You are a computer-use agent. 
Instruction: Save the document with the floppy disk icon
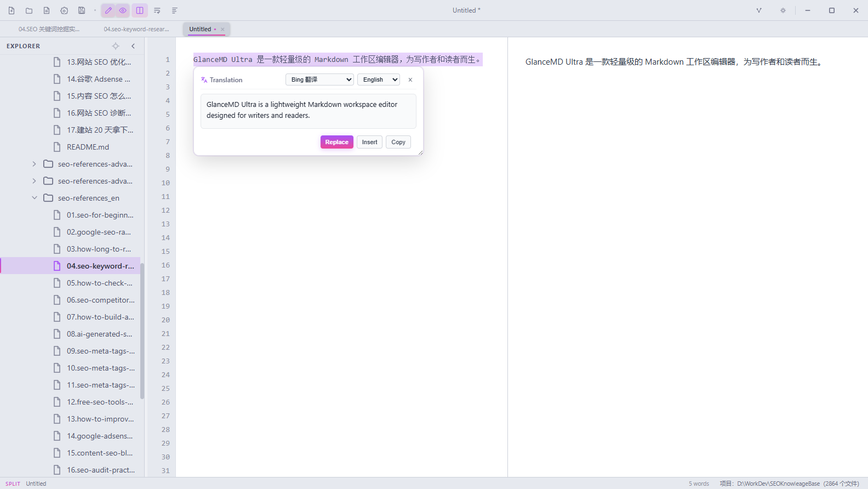pyautogui.click(x=82, y=10)
